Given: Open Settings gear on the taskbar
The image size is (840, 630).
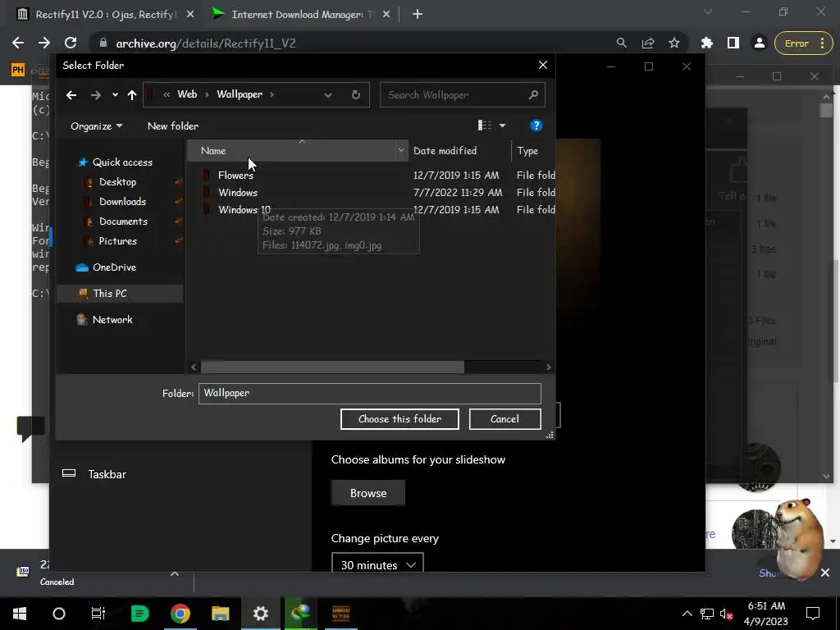Looking at the screenshot, I should [x=260, y=614].
